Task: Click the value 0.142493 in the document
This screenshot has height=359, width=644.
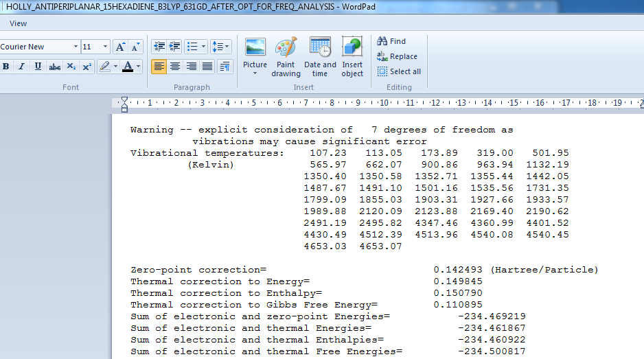Action: [x=458, y=270]
